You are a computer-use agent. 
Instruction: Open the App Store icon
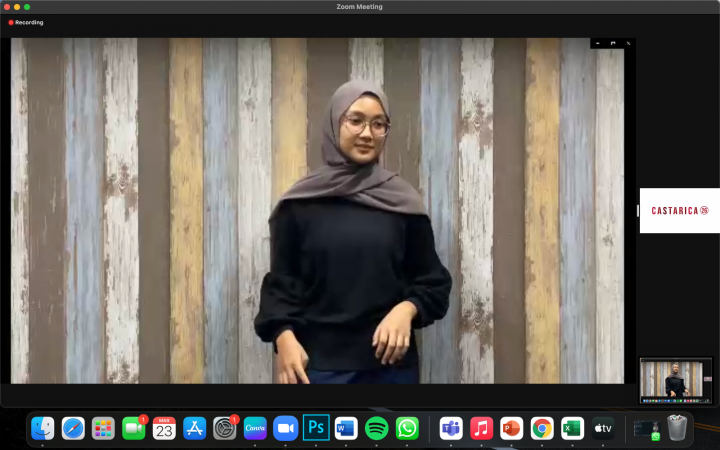[194, 429]
